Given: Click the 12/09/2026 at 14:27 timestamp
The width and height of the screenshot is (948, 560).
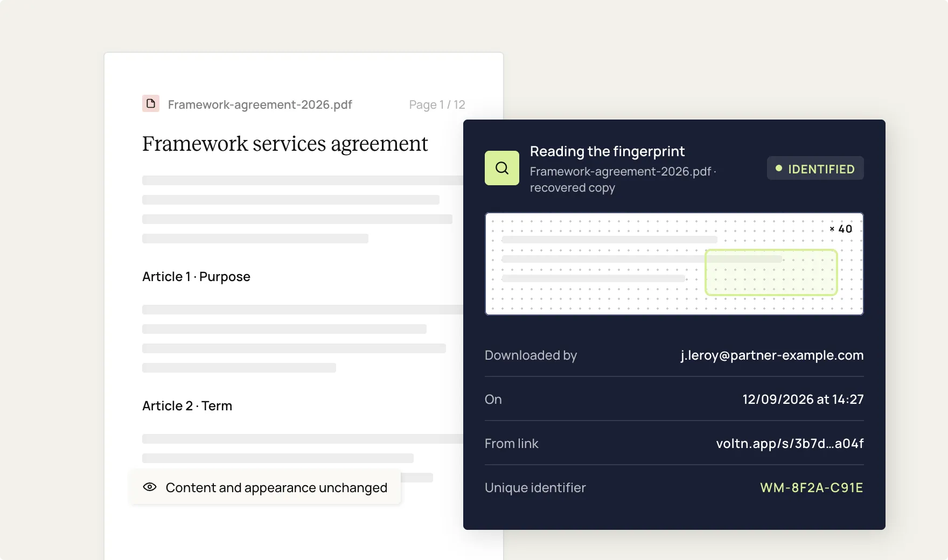Looking at the screenshot, I should coord(803,400).
